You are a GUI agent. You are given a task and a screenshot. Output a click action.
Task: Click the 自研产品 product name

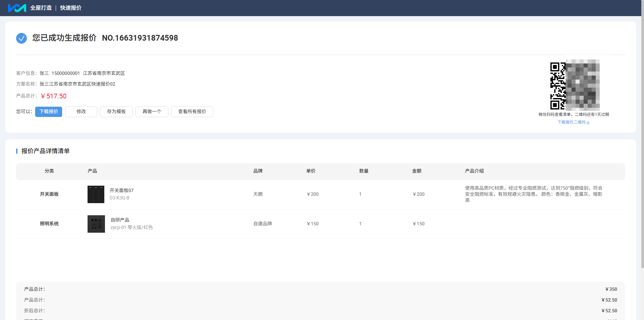coord(120,220)
